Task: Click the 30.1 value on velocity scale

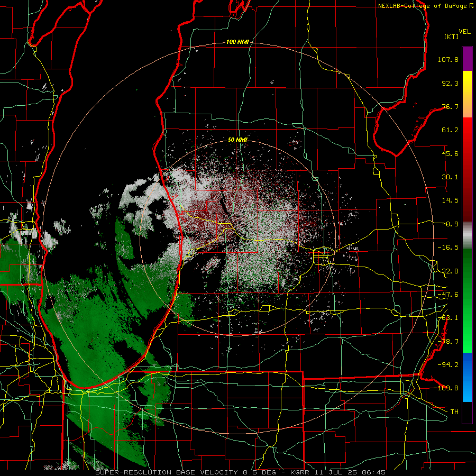Action: pos(450,177)
